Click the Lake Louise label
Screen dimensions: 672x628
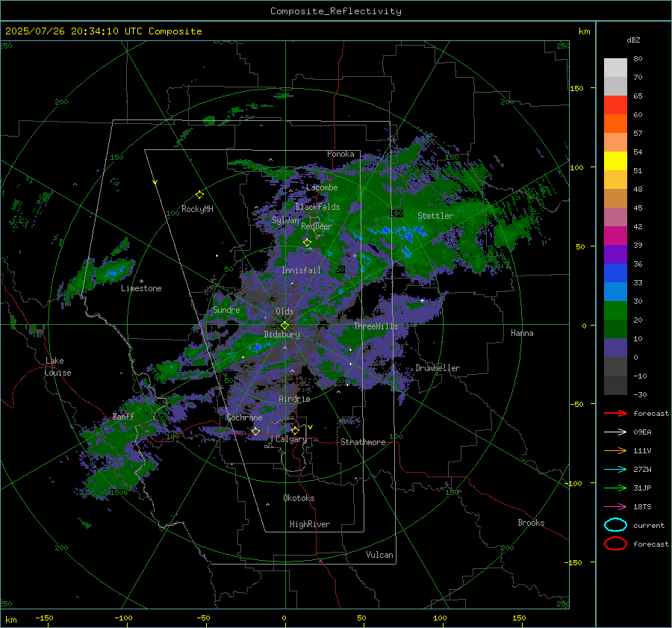57,367
